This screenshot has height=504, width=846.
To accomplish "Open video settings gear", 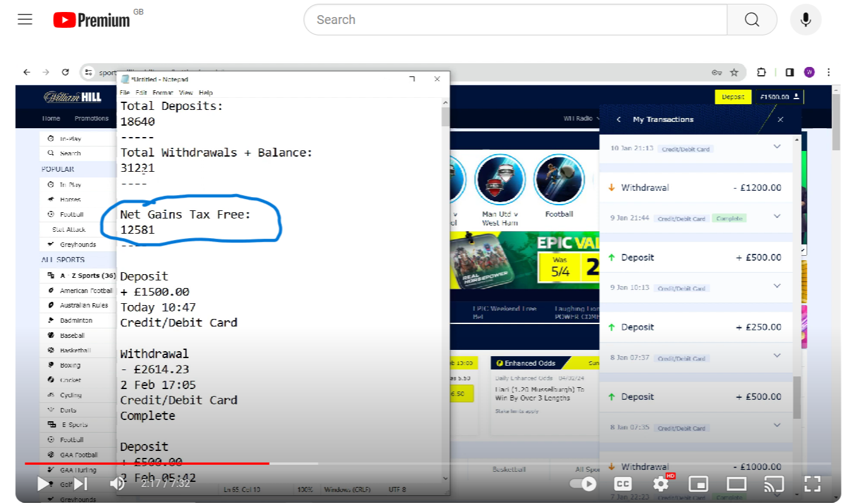I will [x=661, y=484].
